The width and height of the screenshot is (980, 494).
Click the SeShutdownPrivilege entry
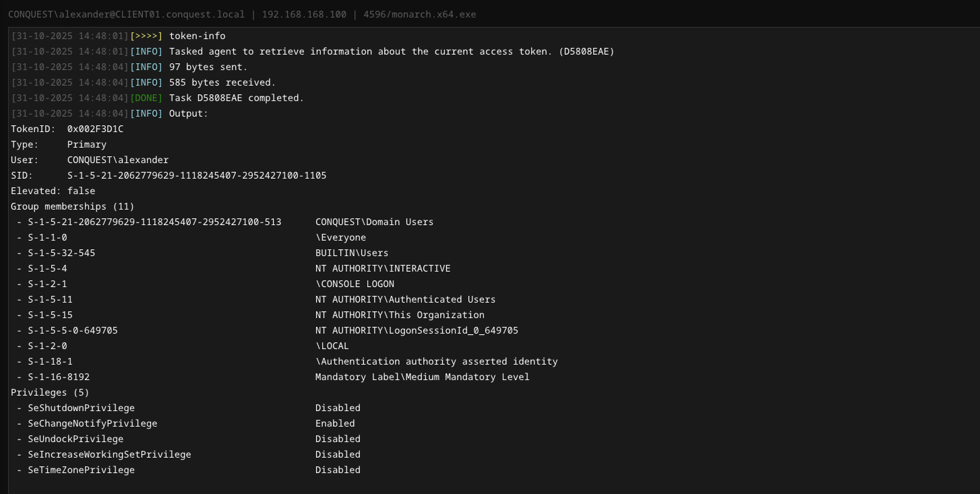81,408
